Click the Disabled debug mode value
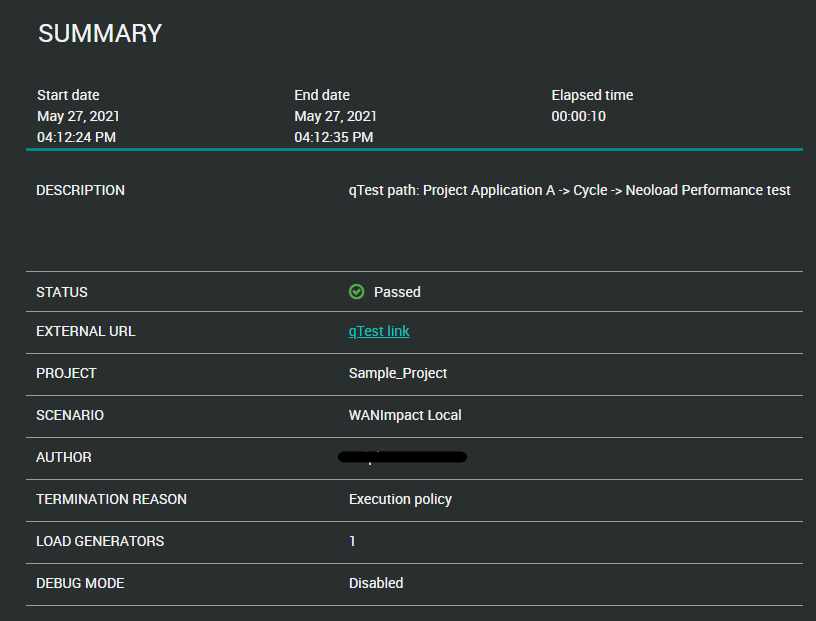Viewport: 816px width, 621px height. click(x=376, y=583)
